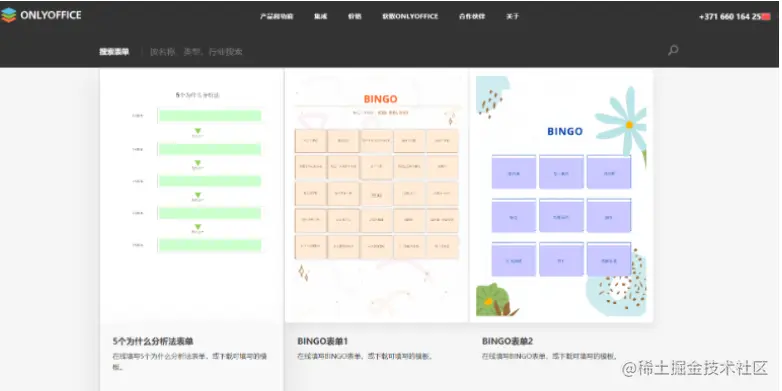The image size is (782, 391).
Task: Open the orange BINGO form 1 thumbnail
Action: (x=377, y=196)
